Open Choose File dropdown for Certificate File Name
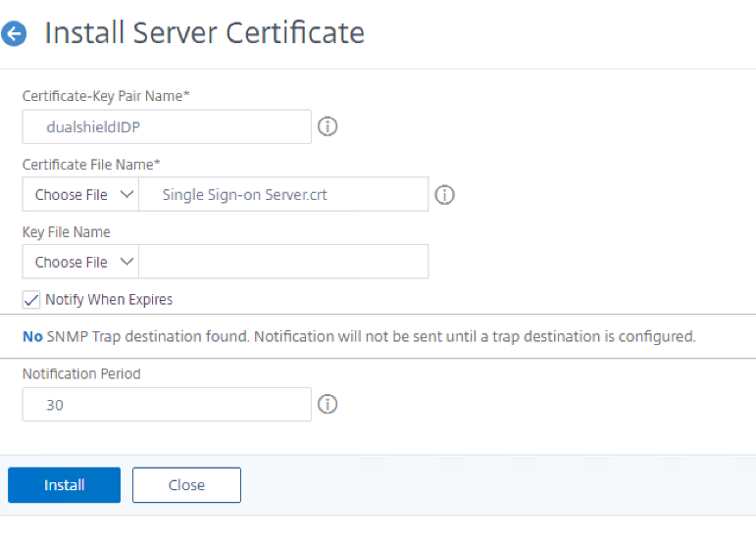Screen dimensions: 756x545 coord(81,195)
